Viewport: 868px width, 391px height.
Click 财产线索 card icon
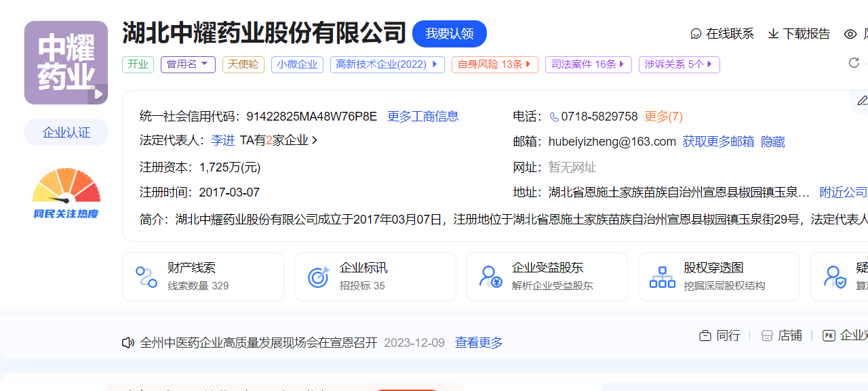tap(146, 276)
